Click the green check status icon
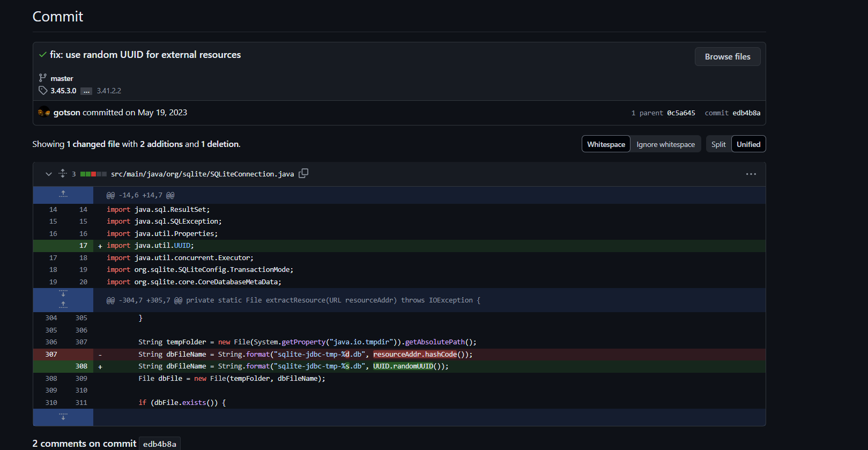 pyautogui.click(x=43, y=55)
